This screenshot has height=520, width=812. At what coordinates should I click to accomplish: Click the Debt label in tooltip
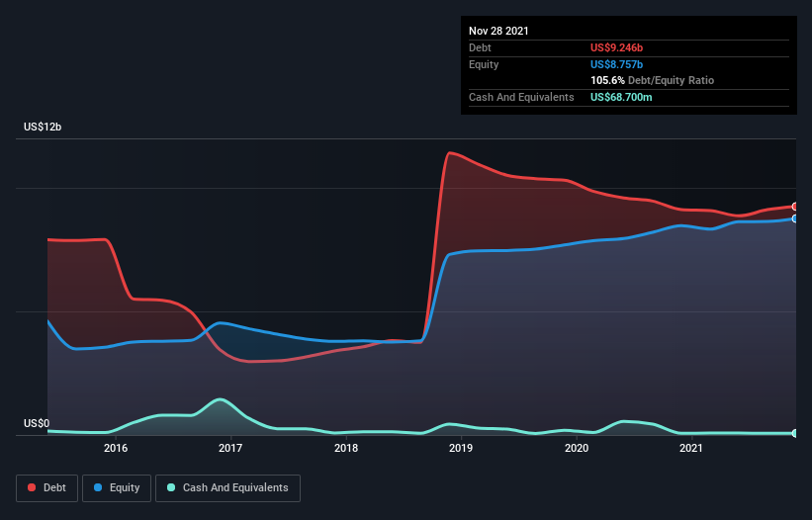[480, 47]
